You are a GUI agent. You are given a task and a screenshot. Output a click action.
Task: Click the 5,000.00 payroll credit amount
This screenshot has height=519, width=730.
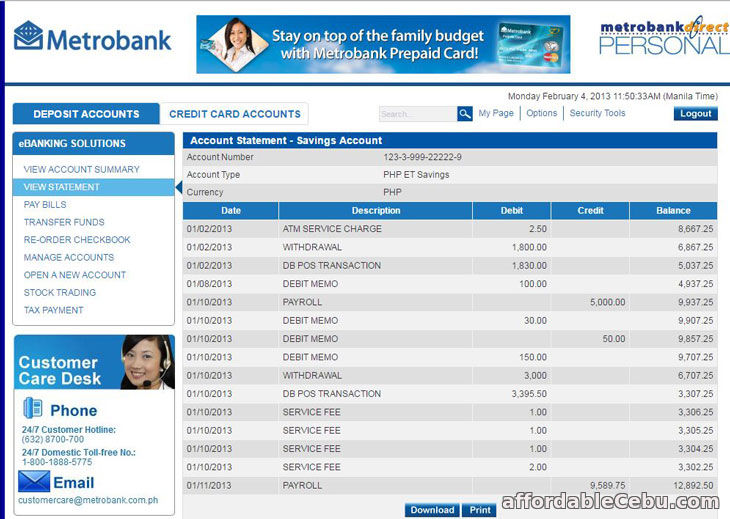[x=608, y=303]
